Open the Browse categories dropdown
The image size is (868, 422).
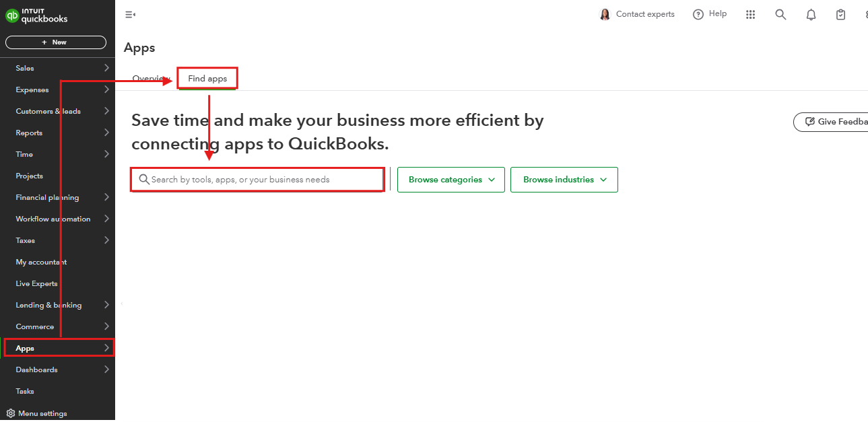pos(450,179)
